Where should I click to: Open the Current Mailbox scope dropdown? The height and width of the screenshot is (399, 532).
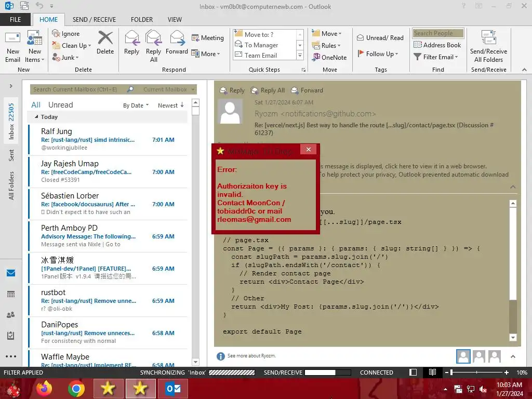pos(168,89)
